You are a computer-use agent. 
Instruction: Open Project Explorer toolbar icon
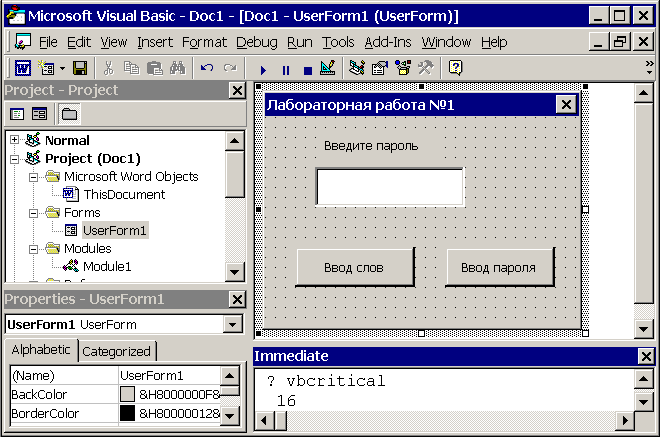357,68
